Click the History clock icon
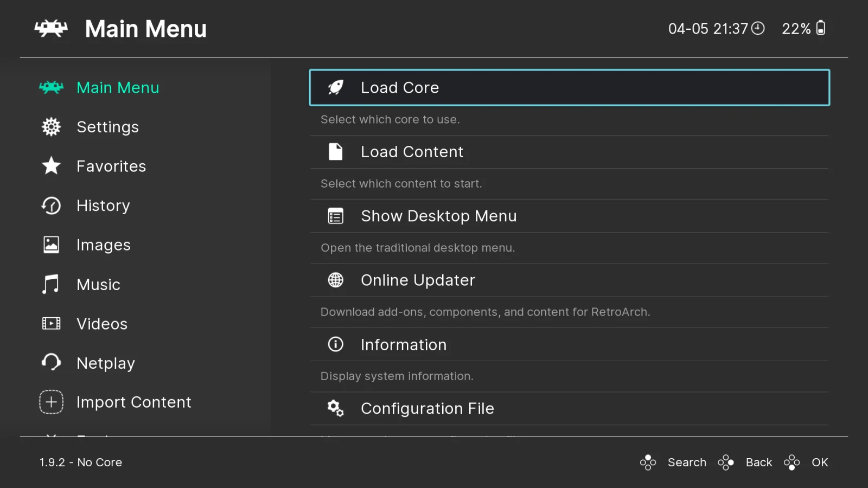868x488 pixels. pyautogui.click(x=50, y=206)
